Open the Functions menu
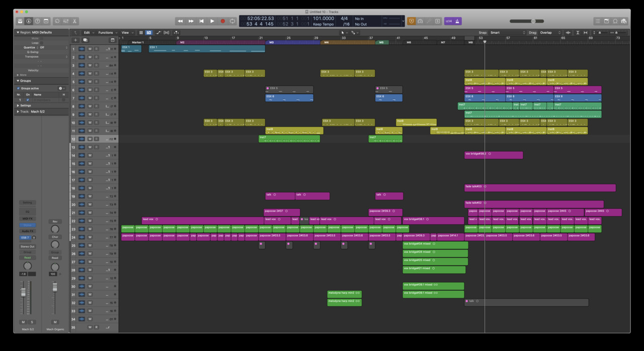644x351 pixels. coord(107,33)
